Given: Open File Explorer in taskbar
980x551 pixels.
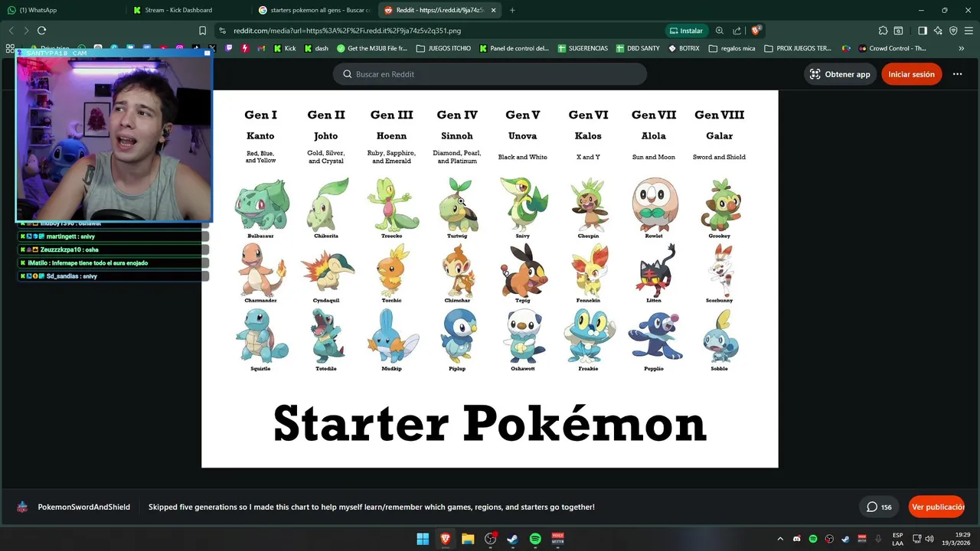Looking at the screenshot, I should coord(468,539).
